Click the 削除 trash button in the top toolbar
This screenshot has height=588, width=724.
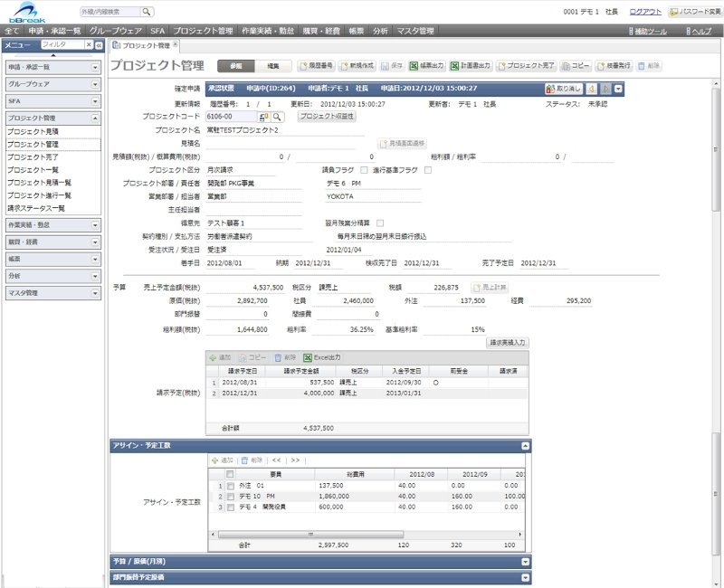coord(649,66)
